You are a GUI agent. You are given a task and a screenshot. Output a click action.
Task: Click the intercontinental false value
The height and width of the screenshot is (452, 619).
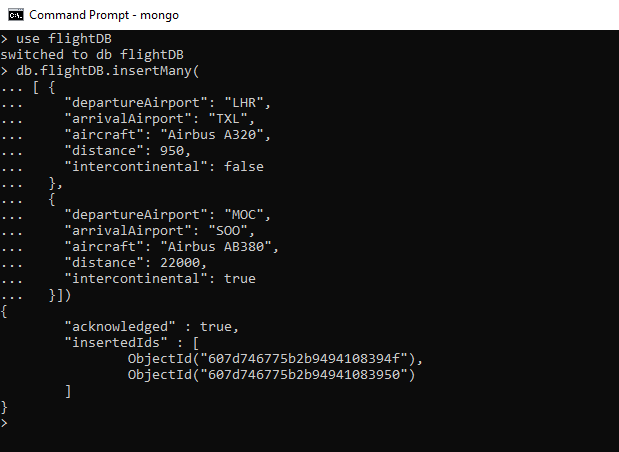coord(244,167)
